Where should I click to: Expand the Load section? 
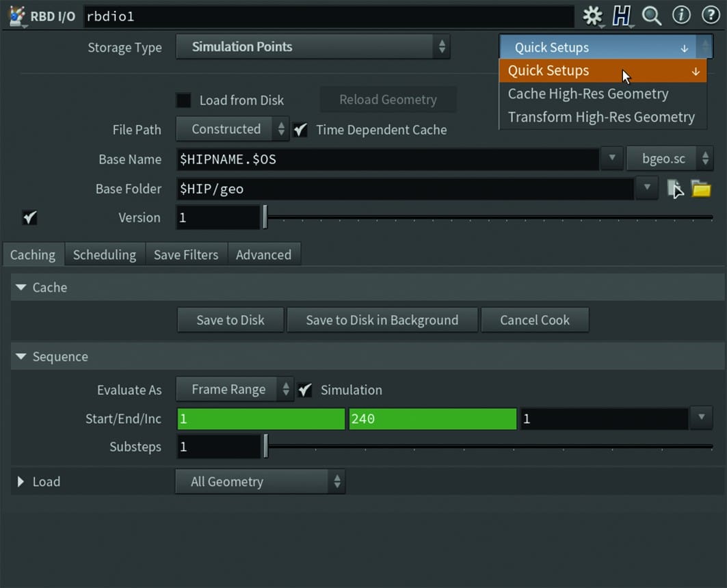click(21, 481)
